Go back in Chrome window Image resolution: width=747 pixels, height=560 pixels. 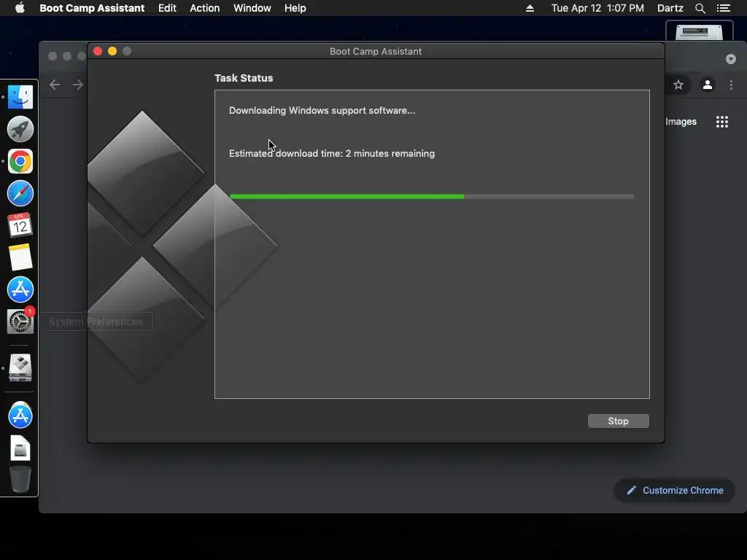pyautogui.click(x=55, y=85)
